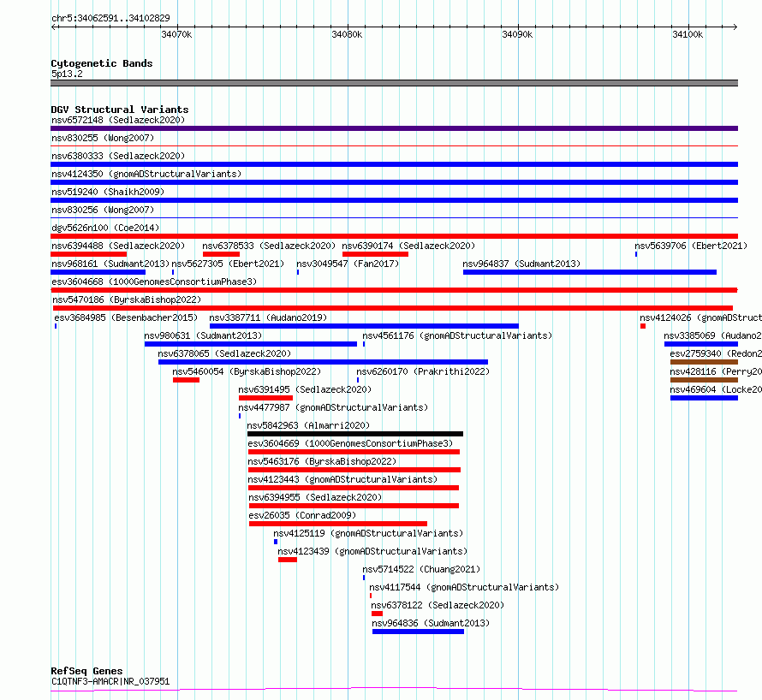The width and height of the screenshot is (762, 700).
Task: Select nsv5627305 (Ebert2021) label
Action: coord(228,264)
